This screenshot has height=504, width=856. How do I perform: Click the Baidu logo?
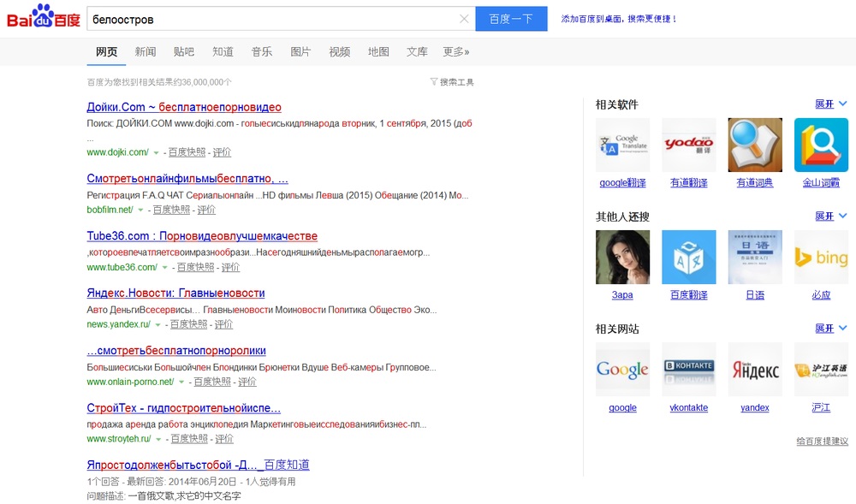43,18
